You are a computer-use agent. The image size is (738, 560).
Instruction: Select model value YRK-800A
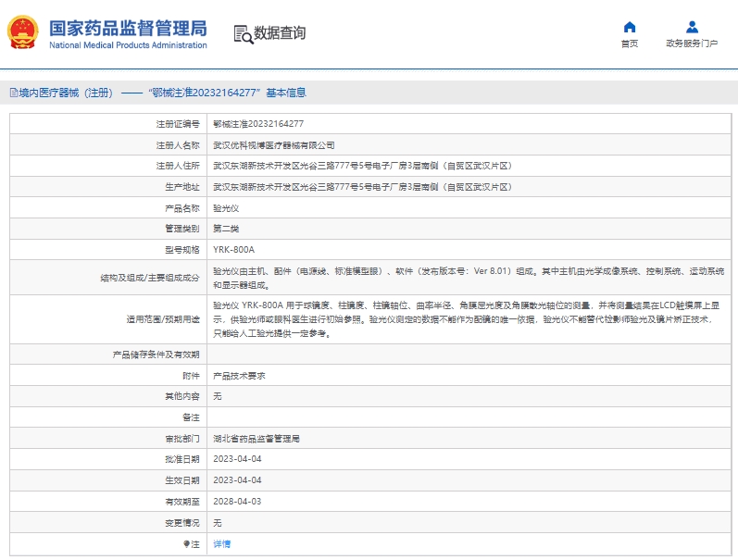(x=234, y=249)
